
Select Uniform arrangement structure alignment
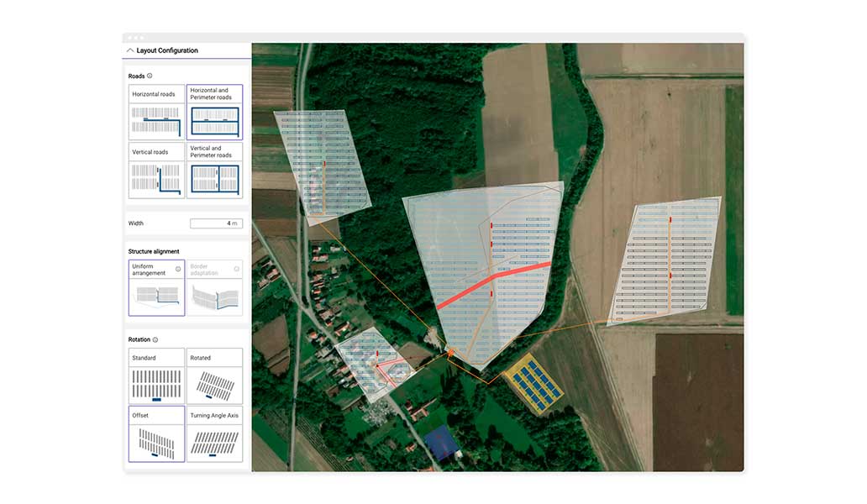coord(156,288)
